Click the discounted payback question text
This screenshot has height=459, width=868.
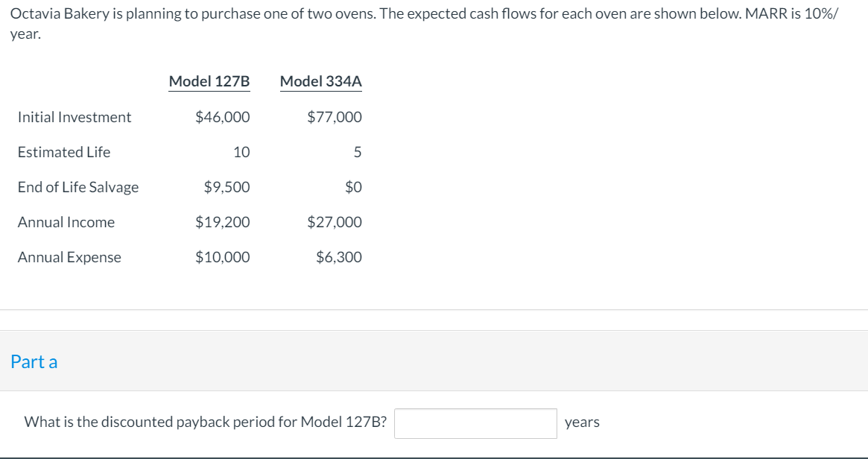pyautogui.click(x=206, y=422)
